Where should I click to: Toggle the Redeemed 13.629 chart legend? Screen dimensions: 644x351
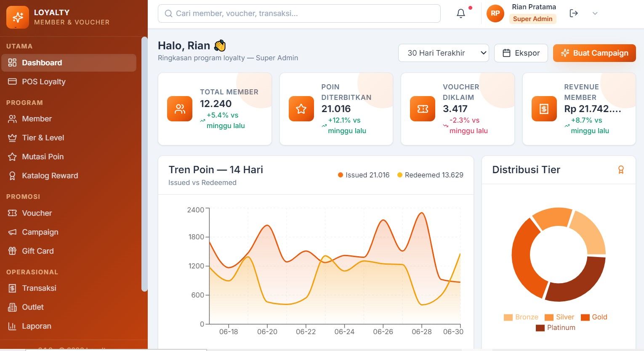[x=430, y=175]
